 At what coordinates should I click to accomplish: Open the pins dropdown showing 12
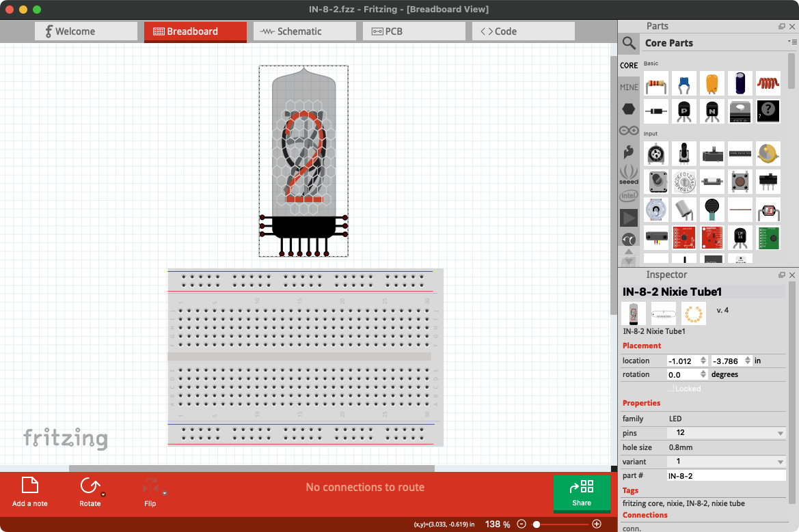(x=726, y=433)
